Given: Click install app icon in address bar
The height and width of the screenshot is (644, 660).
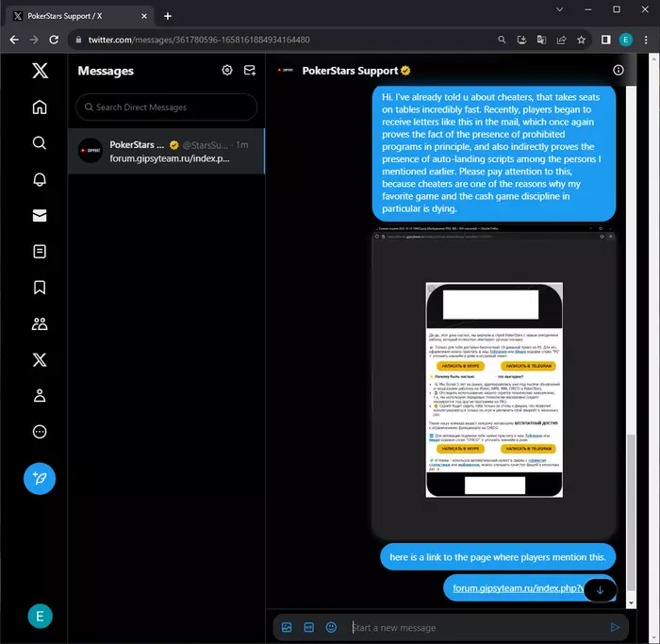Looking at the screenshot, I should point(521,40).
